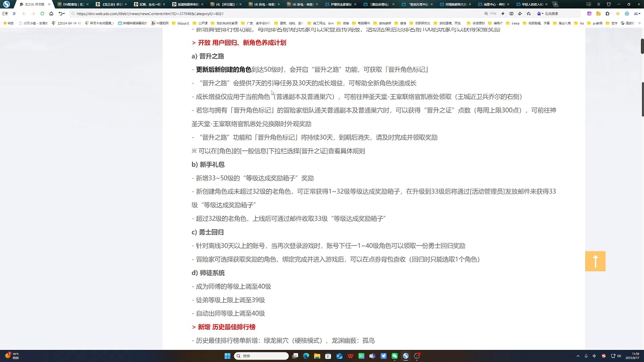644x362 pixels.
Task: Bookmark this page with the star icon
Action: coord(529,14)
